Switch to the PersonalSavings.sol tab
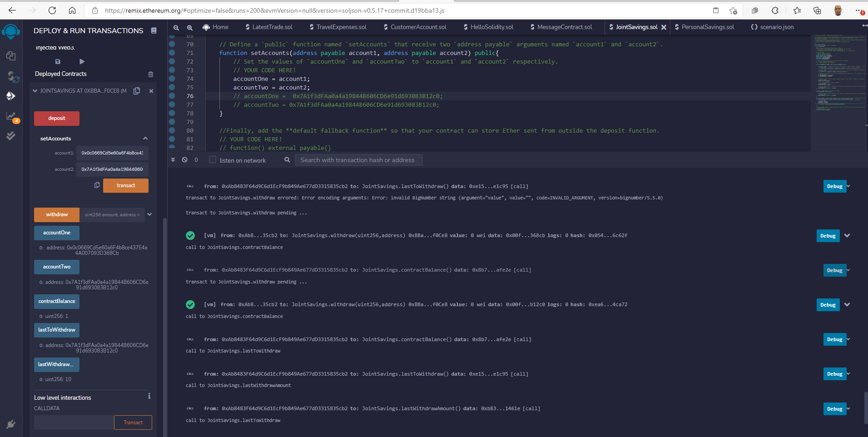This screenshot has width=868, height=437. (707, 27)
